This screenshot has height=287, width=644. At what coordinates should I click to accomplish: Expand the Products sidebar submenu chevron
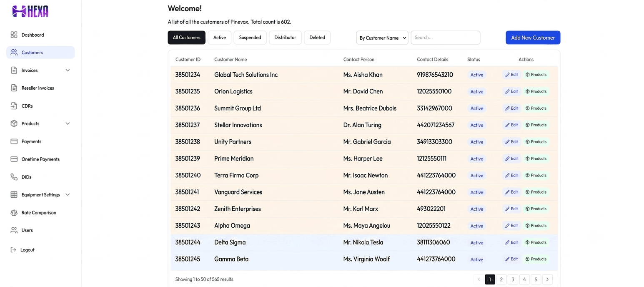coord(68,123)
